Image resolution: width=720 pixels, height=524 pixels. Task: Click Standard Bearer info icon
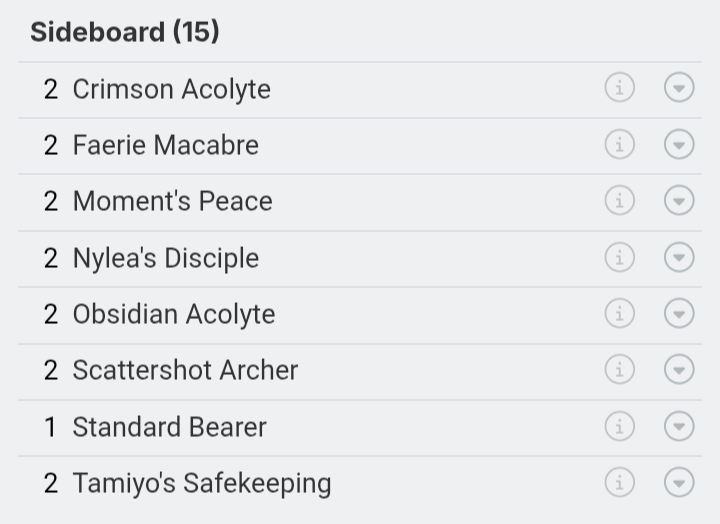pyautogui.click(x=619, y=427)
